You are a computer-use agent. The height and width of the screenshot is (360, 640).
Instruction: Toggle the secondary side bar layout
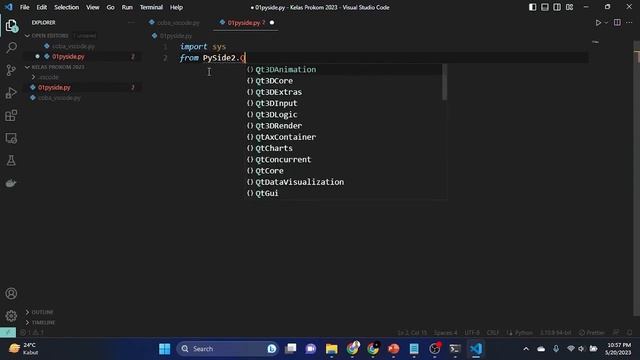557,7
